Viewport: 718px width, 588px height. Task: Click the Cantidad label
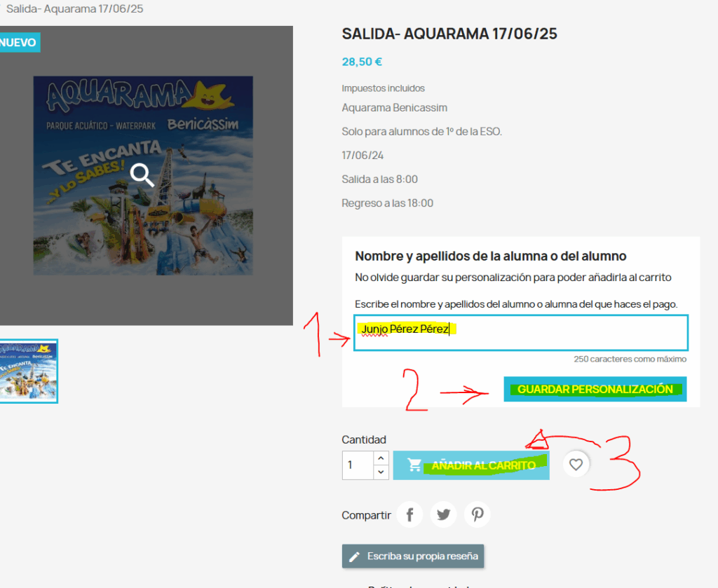pos(364,439)
